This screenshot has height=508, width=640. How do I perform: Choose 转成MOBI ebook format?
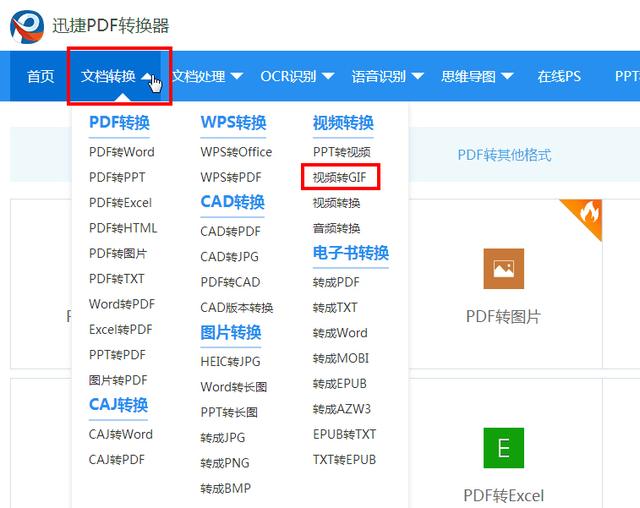pyautogui.click(x=341, y=358)
